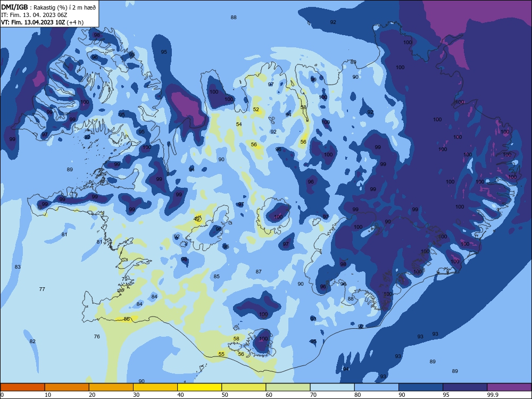Click the '30' tick label on the scale
This screenshot has width=532, height=399.
coord(136,395)
